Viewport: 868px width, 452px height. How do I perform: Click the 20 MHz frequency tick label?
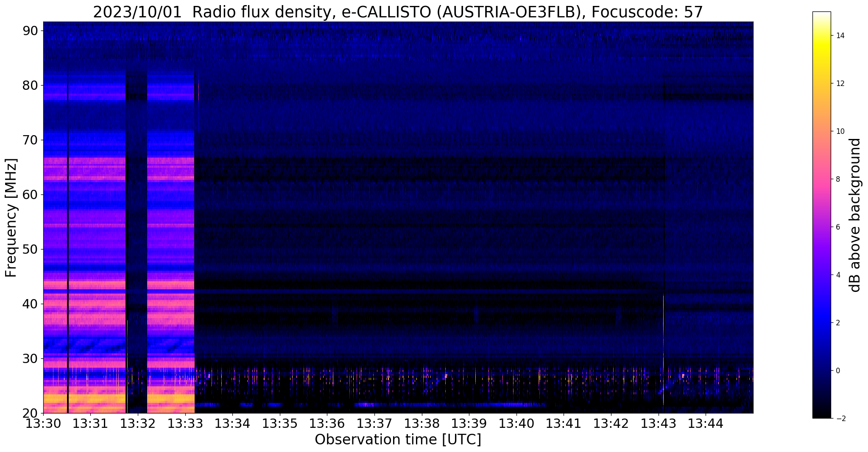31,413
